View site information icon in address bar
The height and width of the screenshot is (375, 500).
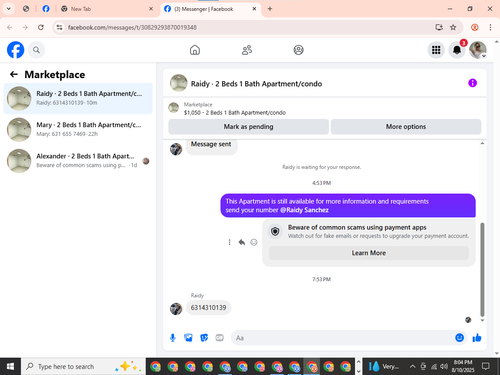[59, 27]
